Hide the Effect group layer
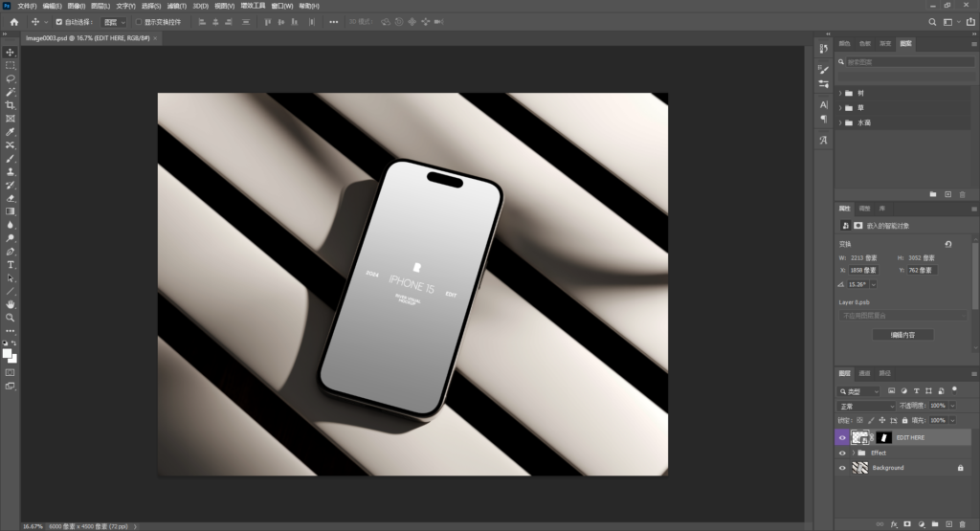Image resolution: width=980 pixels, height=531 pixels. pyautogui.click(x=842, y=453)
